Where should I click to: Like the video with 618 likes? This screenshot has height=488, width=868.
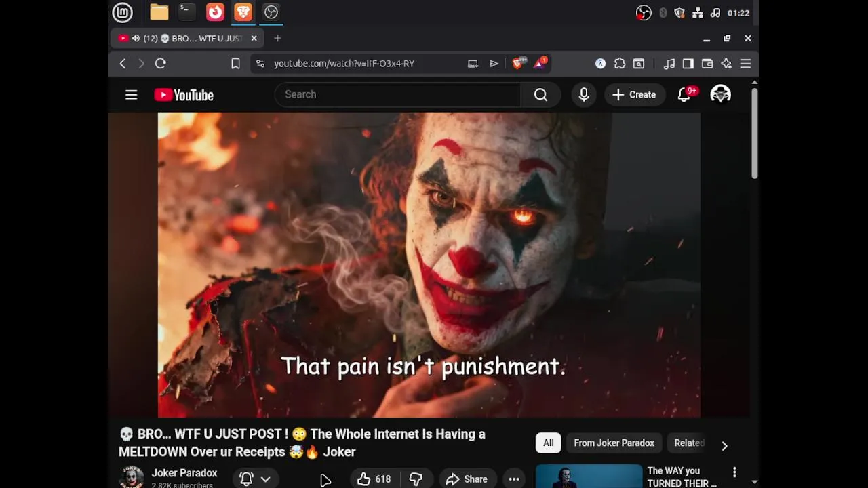(374, 479)
